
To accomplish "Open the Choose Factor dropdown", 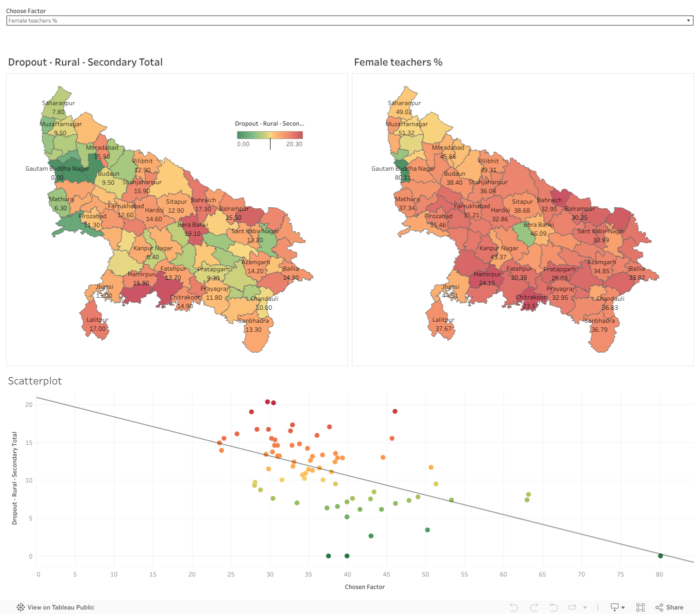I will (x=349, y=21).
